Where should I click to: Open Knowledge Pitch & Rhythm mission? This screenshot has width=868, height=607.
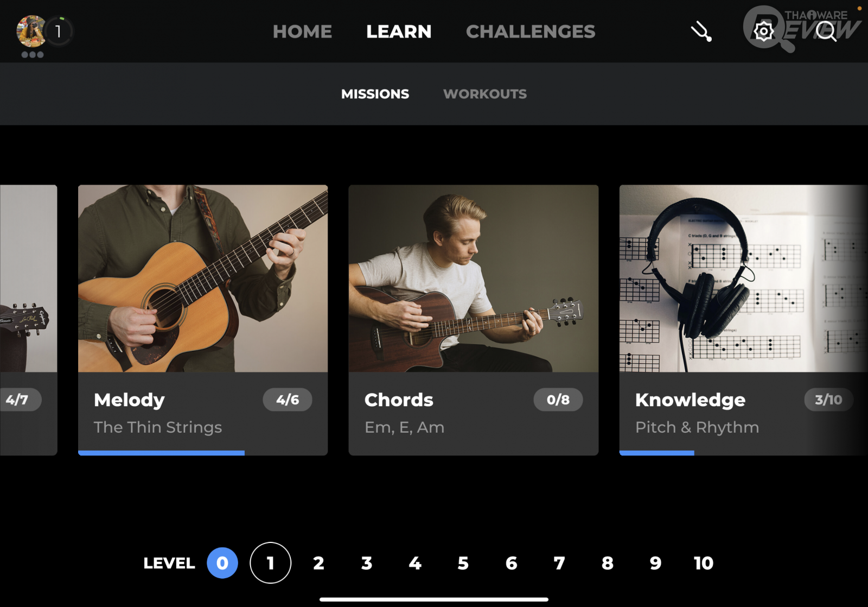click(743, 293)
